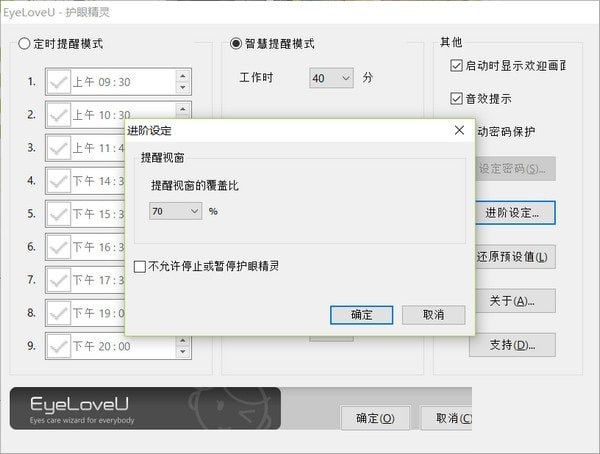Open the 工作时 40 minutes dropdown
This screenshot has width=600, height=454.
pos(331,78)
